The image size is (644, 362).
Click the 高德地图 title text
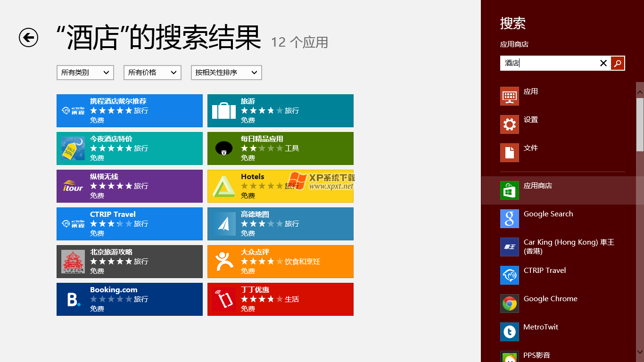point(255,214)
